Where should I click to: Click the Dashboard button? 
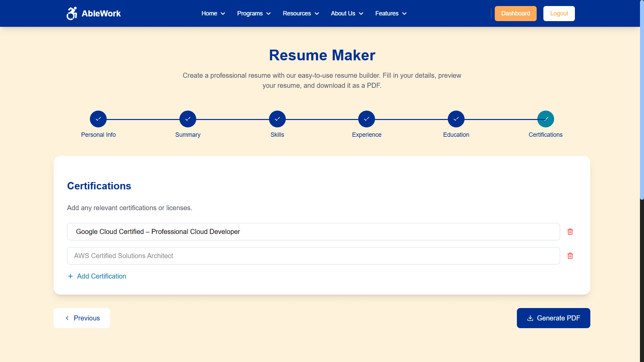[x=516, y=13]
